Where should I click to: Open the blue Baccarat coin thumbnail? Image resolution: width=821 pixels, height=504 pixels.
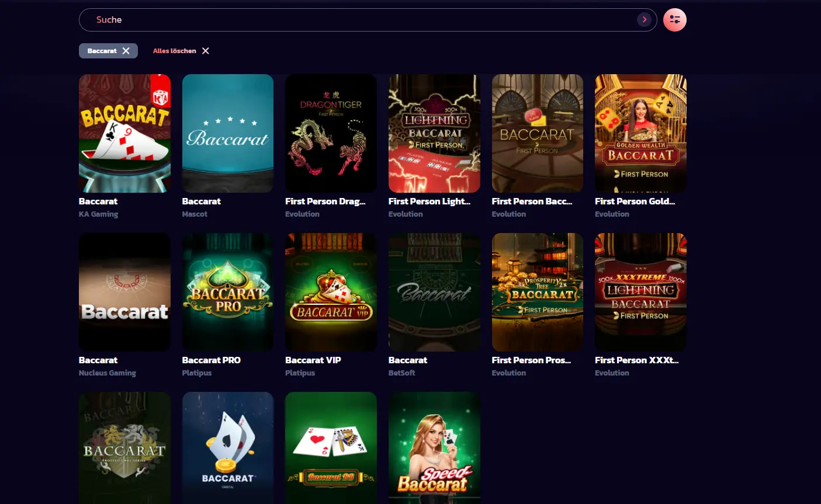(x=228, y=448)
